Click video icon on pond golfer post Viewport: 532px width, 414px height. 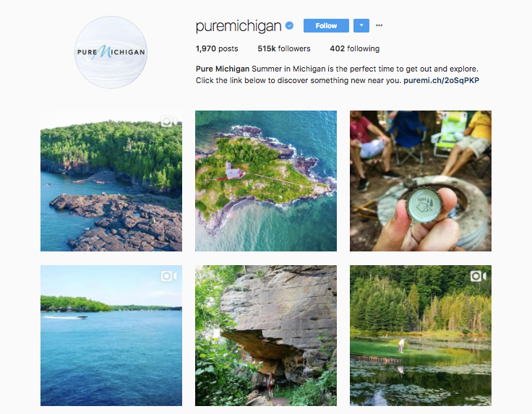[479, 276]
